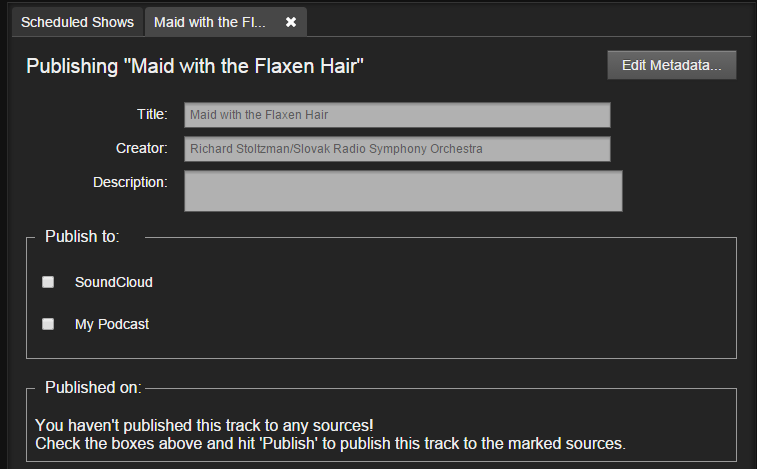
Task: Click the "You haven't published this track" message
Action: 204,426
